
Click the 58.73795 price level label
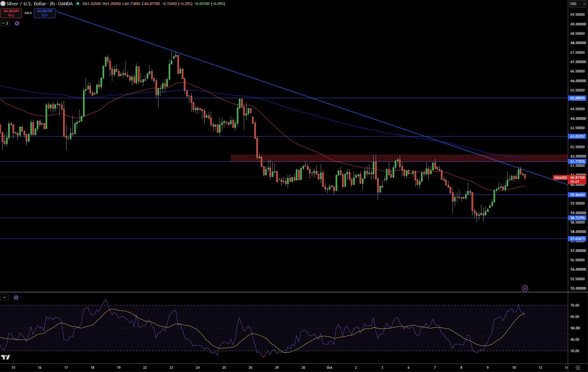coord(577,218)
